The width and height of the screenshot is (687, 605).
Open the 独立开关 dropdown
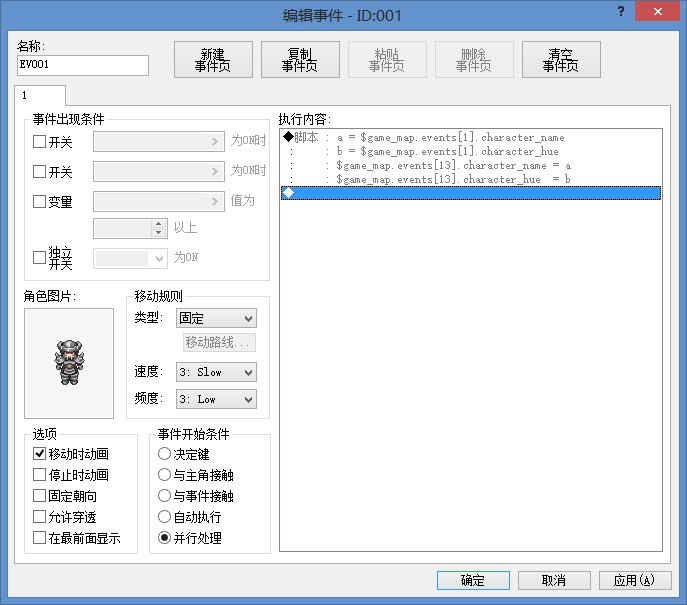[x=130, y=258]
